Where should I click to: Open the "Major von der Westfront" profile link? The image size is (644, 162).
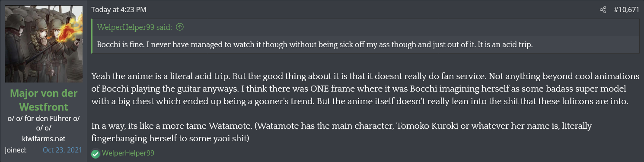[43, 99]
